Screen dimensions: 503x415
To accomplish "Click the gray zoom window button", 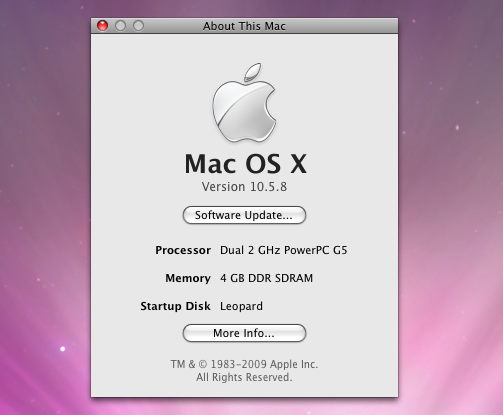I will (x=138, y=26).
